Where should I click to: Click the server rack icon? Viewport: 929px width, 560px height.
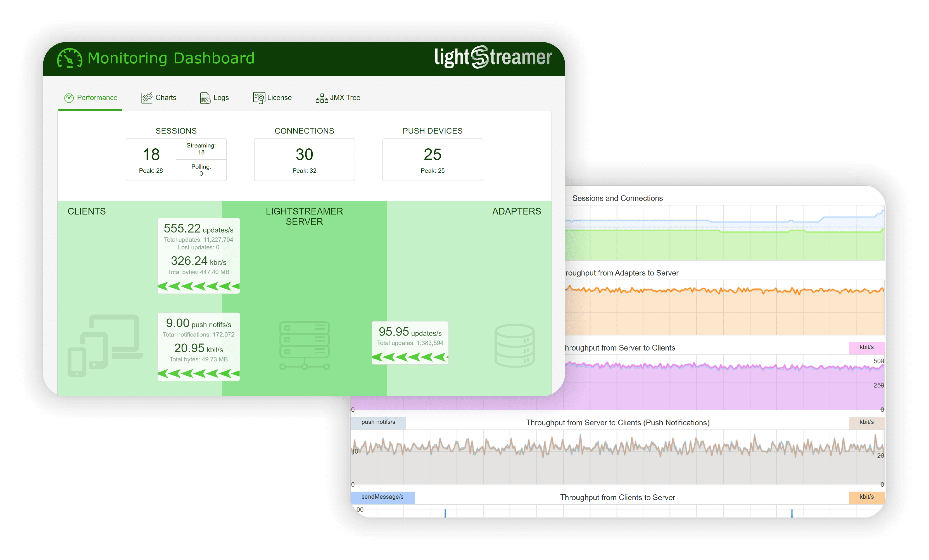tap(304, 345)
